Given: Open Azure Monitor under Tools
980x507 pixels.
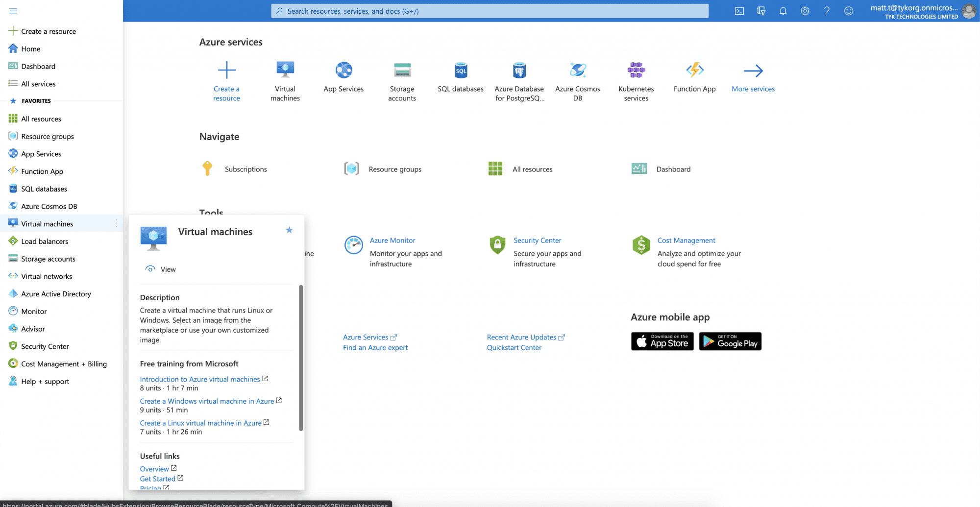Looking at the screenshot, I should pos(392,240).
